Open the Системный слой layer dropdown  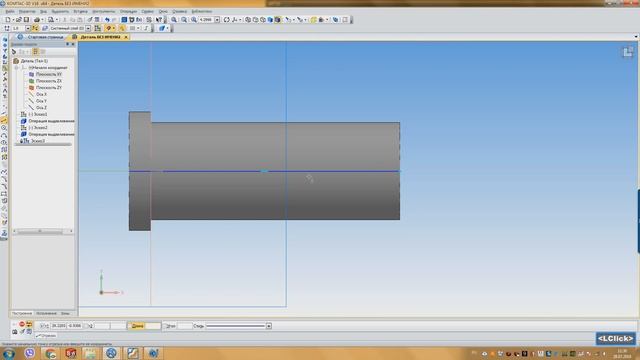coord(88,28)
